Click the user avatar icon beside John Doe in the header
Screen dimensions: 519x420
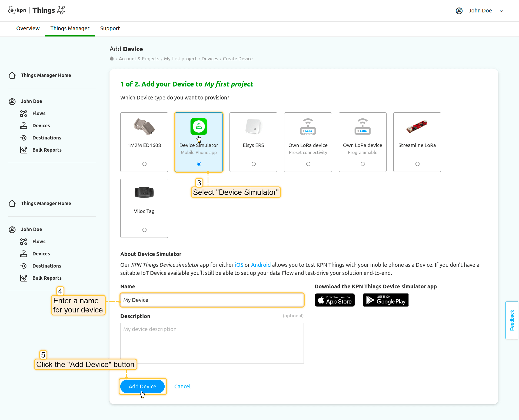click(x=459, y=11)
